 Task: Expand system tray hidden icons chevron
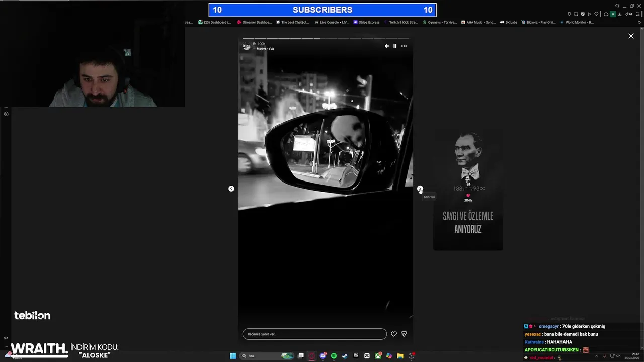596,356
